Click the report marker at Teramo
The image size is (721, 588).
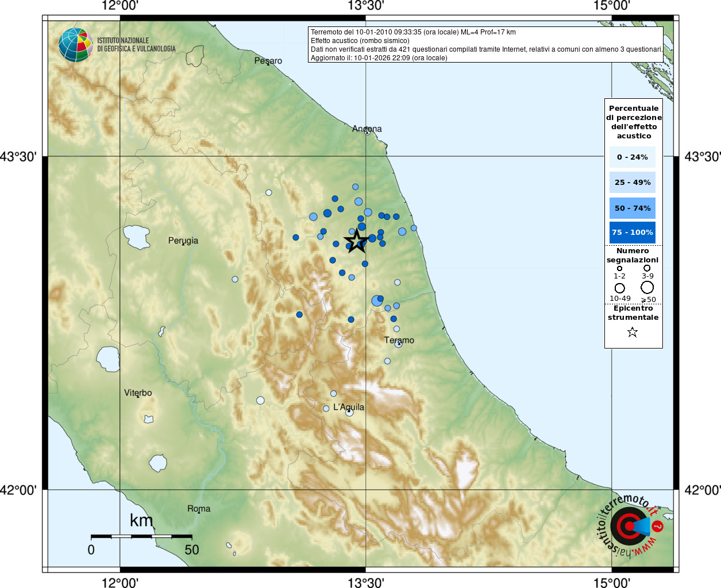click(x=398, y=343)
